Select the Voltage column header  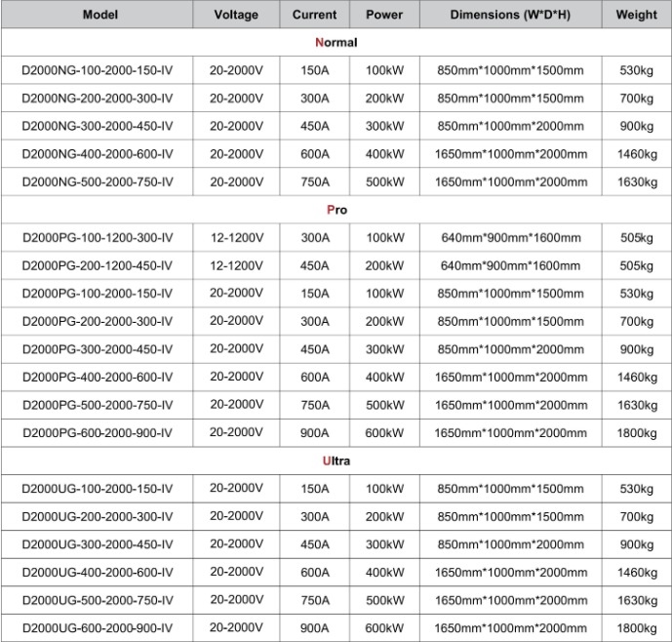click(236, 15)
